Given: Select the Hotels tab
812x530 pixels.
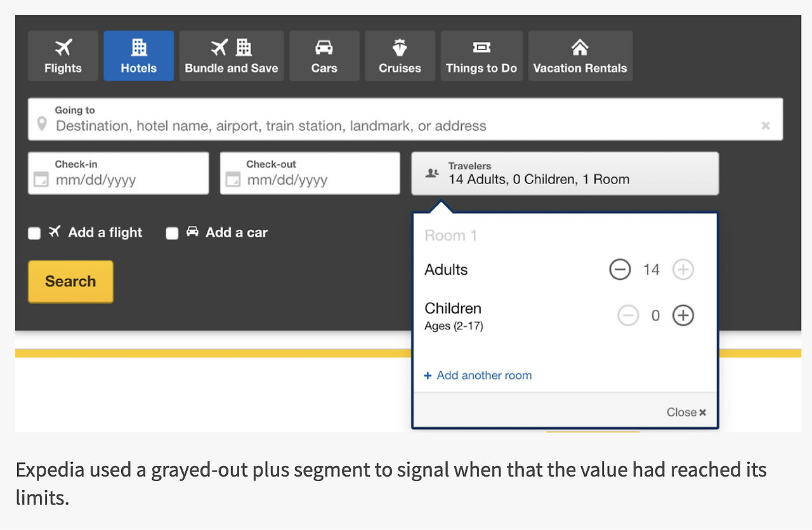Looking at the screenshot, I should 139,56.
